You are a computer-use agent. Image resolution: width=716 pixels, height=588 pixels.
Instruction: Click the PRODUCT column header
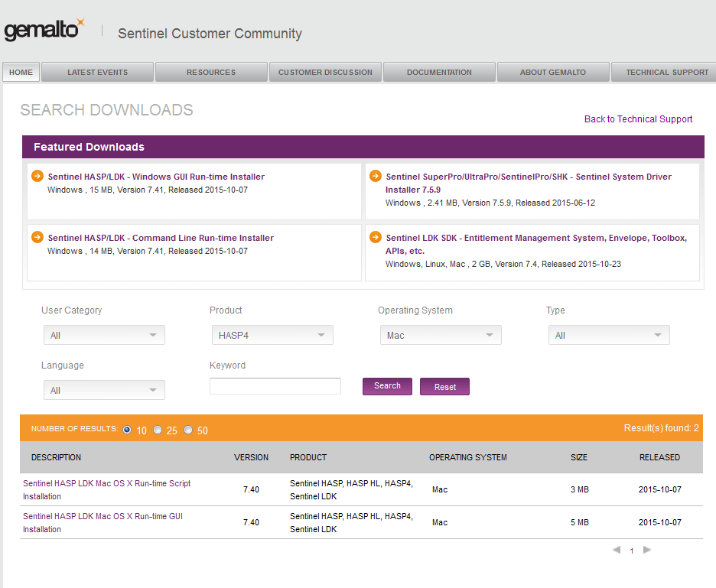pyautogui.click(x=308, y=457)
